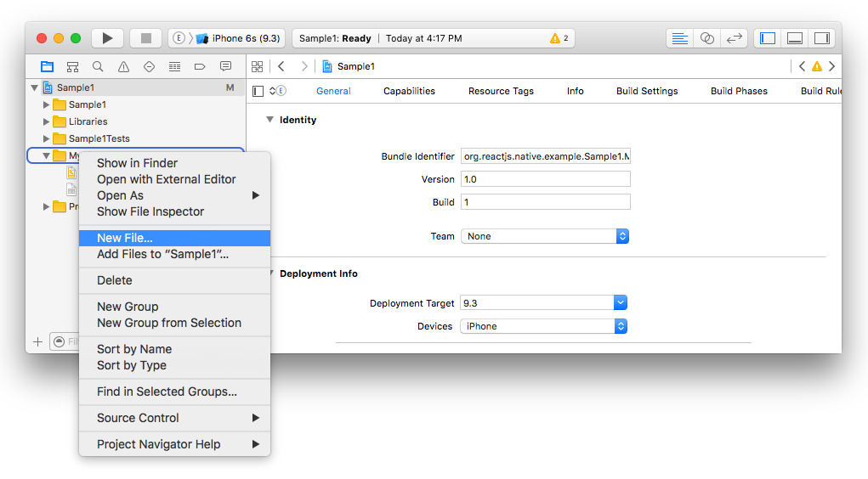Add a new item with plus button
868x479 pixels.
click(37, 341)
